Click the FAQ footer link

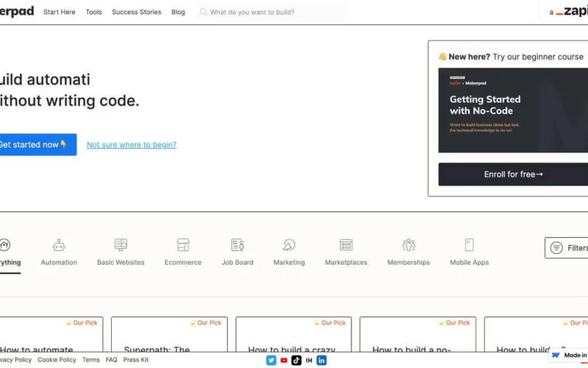point(112,360)
